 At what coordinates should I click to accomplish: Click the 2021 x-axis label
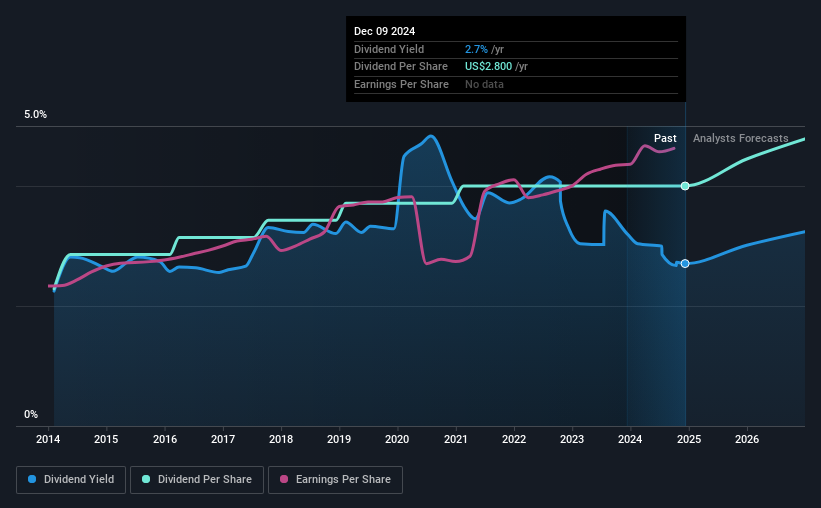click(456, 439)
